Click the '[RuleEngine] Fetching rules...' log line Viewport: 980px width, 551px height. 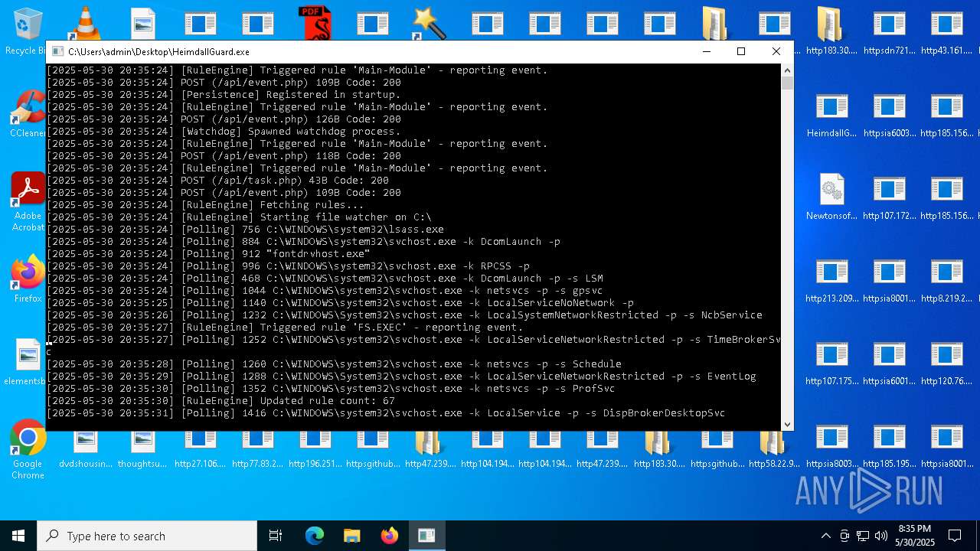click(x=205, y=204)
